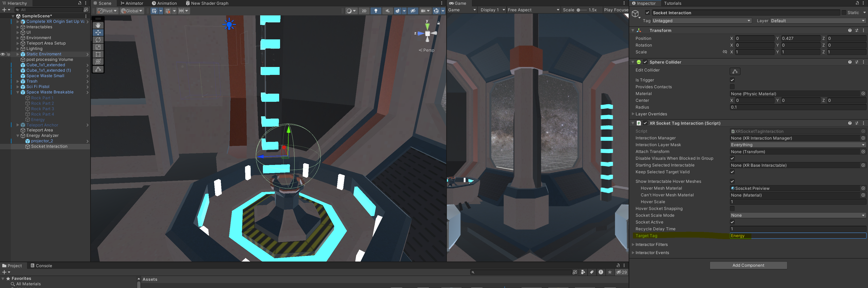Toggle 2D scene view mode
The width and height of the screenshot is (868, 288).
click(x=364, y=11)
